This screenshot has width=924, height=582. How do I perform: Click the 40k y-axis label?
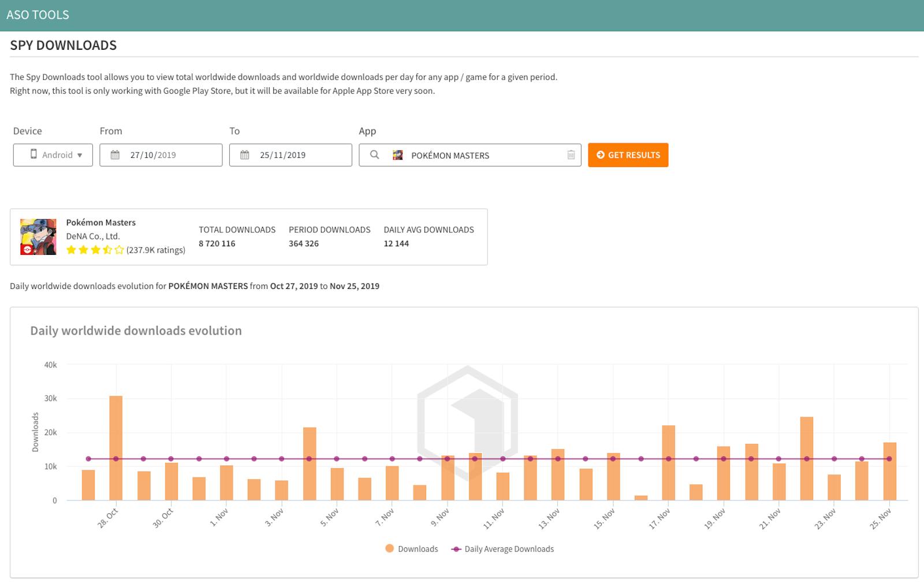(x=50, y=365)
